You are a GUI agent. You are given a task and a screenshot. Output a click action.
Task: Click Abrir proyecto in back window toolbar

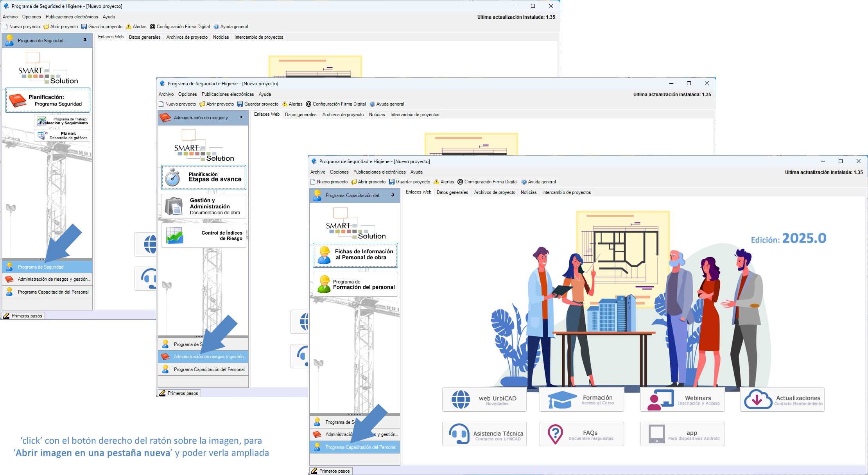61,27
